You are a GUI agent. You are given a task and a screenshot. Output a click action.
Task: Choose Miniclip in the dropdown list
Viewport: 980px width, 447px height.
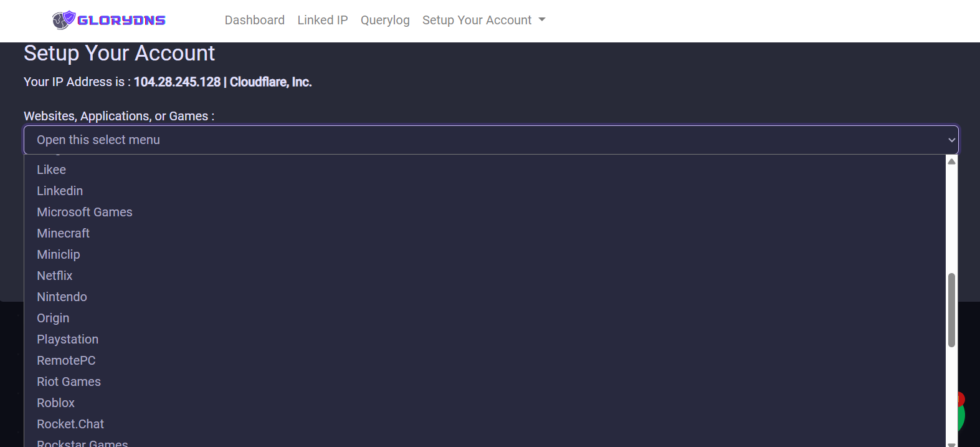pos(485,254)
